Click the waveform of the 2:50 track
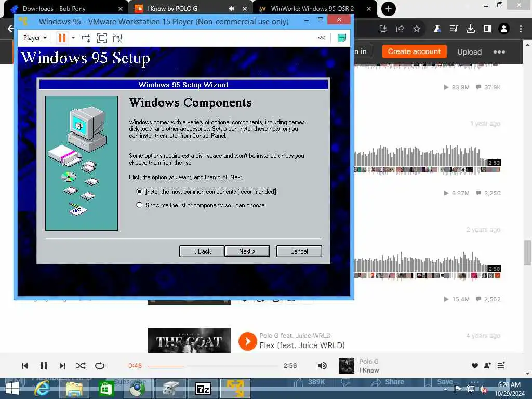 point(428,265)
